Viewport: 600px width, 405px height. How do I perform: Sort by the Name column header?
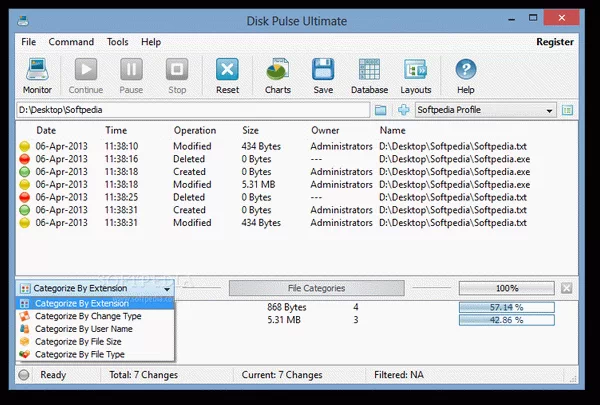(x=392, y=131)
